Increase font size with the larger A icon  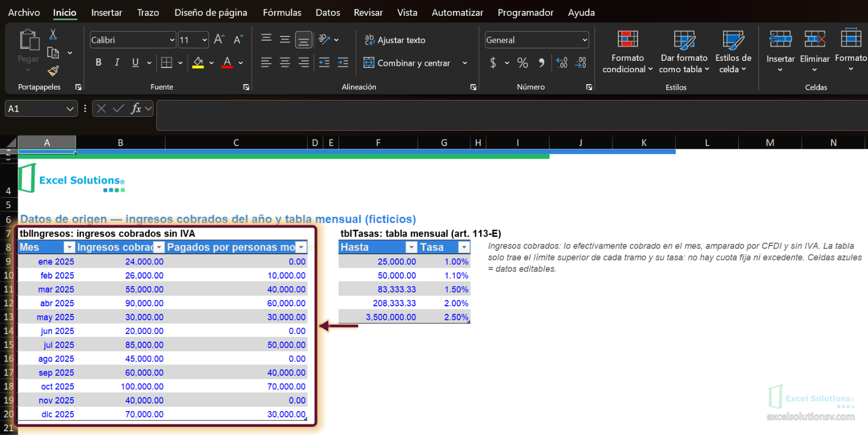(x=219, y=39)
